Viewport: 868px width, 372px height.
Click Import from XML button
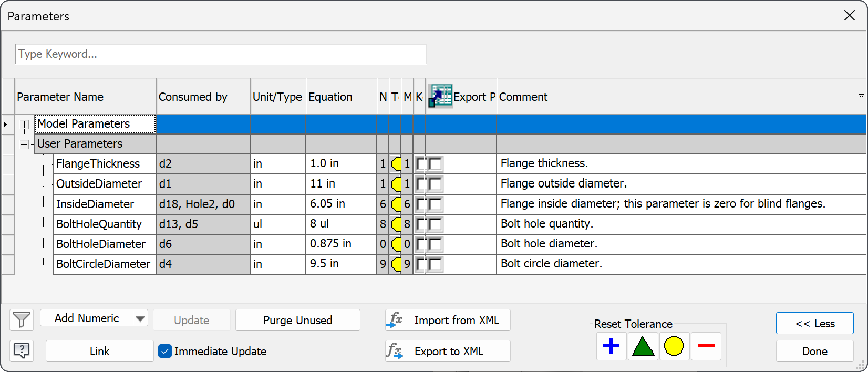[448, 320]
